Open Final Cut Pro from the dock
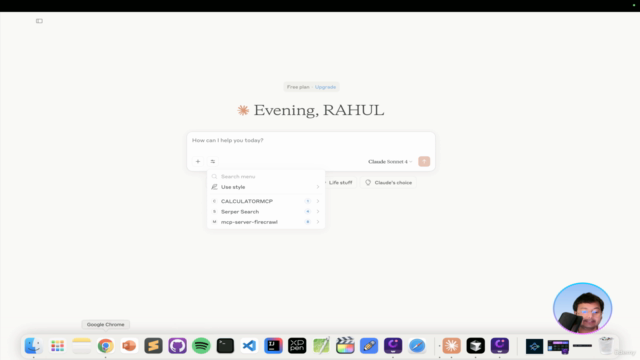The height and width of the screenshot is (360, 640). click(345, 346)
